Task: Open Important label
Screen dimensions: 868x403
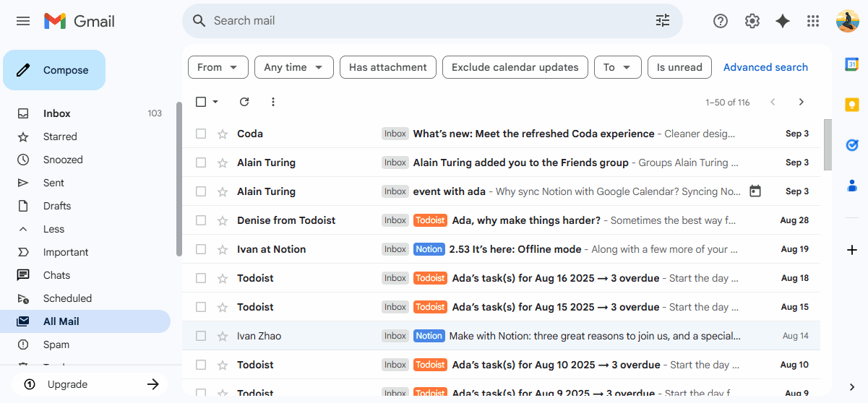Action: pos(87,252)
